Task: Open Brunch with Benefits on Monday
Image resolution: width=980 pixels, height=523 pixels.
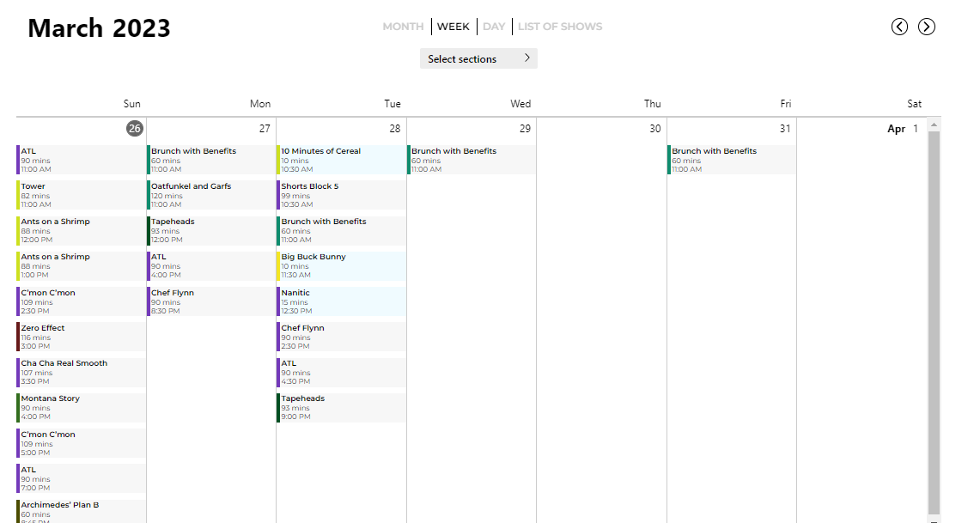Action: coord(211,160)
